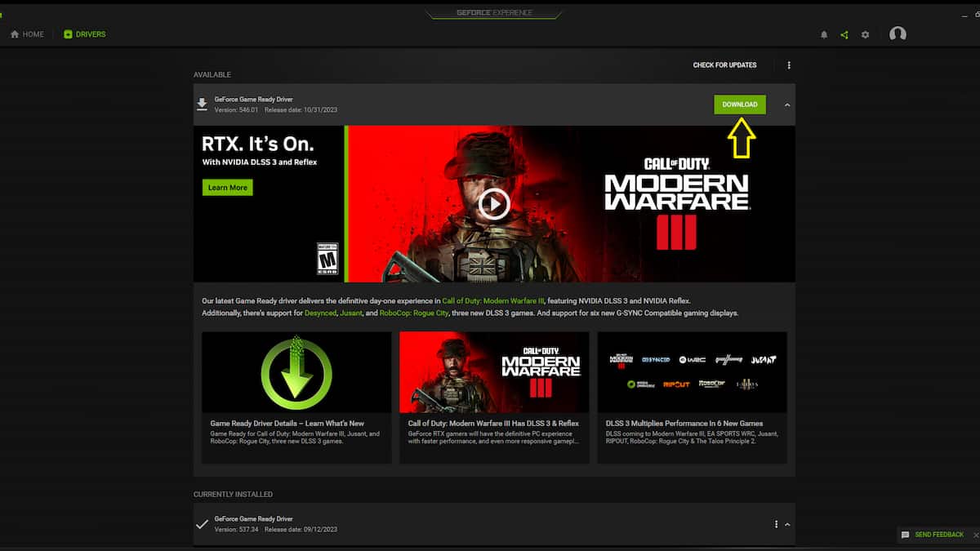
Task: Click the Send Feedback chat icon
Action: 905,535
